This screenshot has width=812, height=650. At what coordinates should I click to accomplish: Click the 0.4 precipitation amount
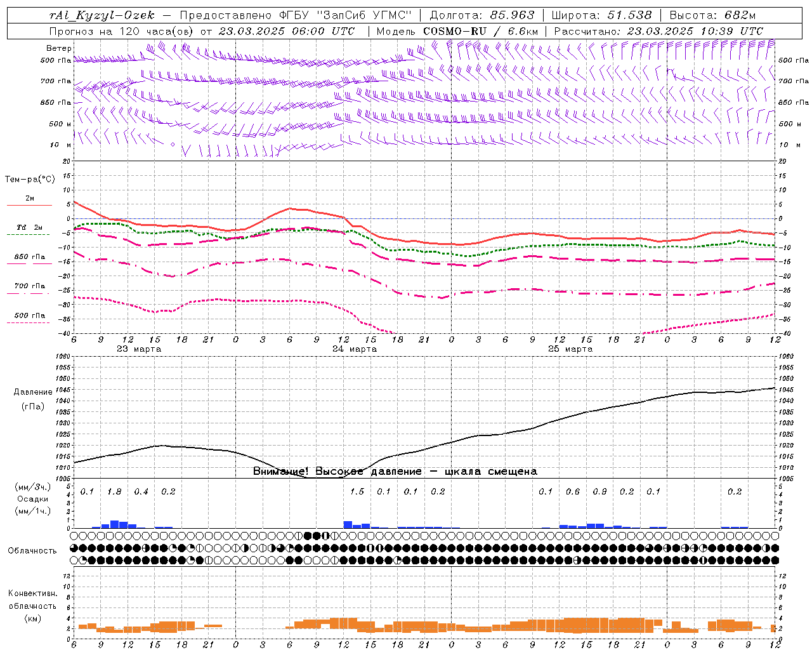click(x=141, y=492)
